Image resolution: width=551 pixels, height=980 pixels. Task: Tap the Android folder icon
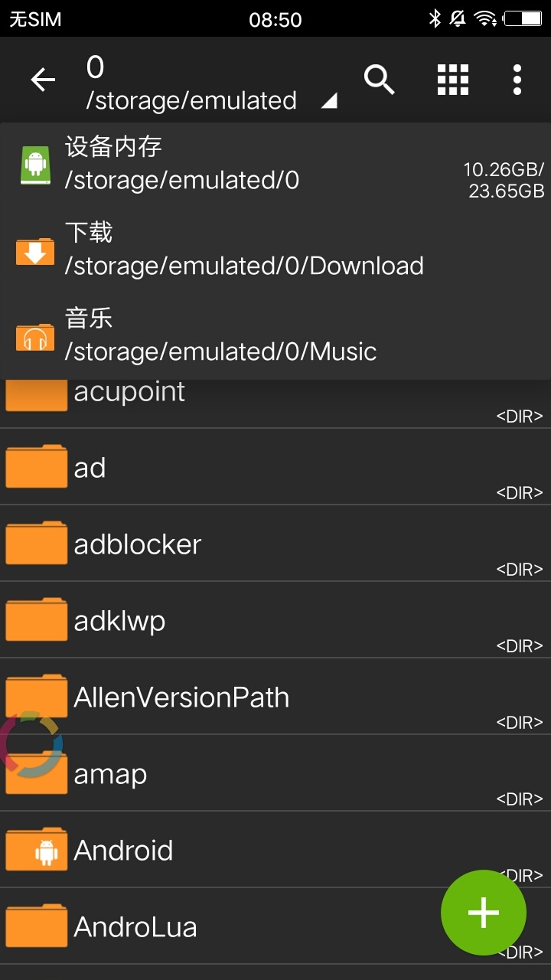(37, 850)
